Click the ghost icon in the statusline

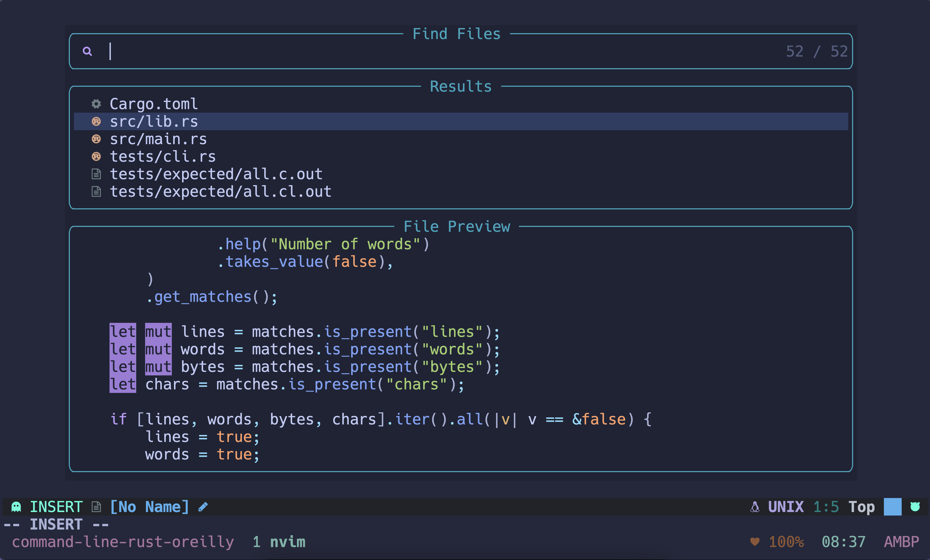(16, 507)
